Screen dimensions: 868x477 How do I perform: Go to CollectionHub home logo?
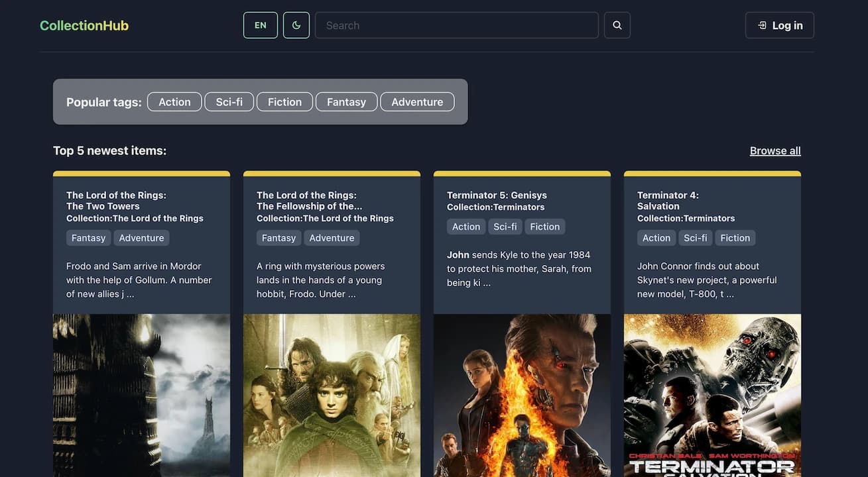click(x=84, y=25)
